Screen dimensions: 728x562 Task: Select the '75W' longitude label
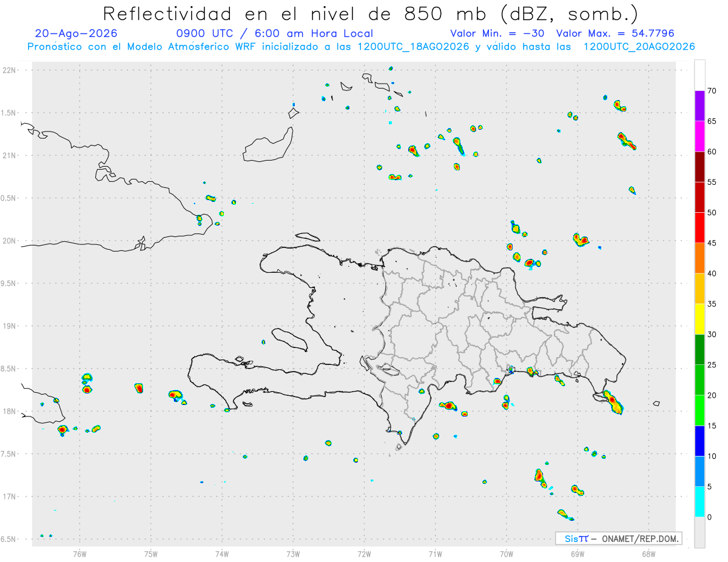pos(151,553)
